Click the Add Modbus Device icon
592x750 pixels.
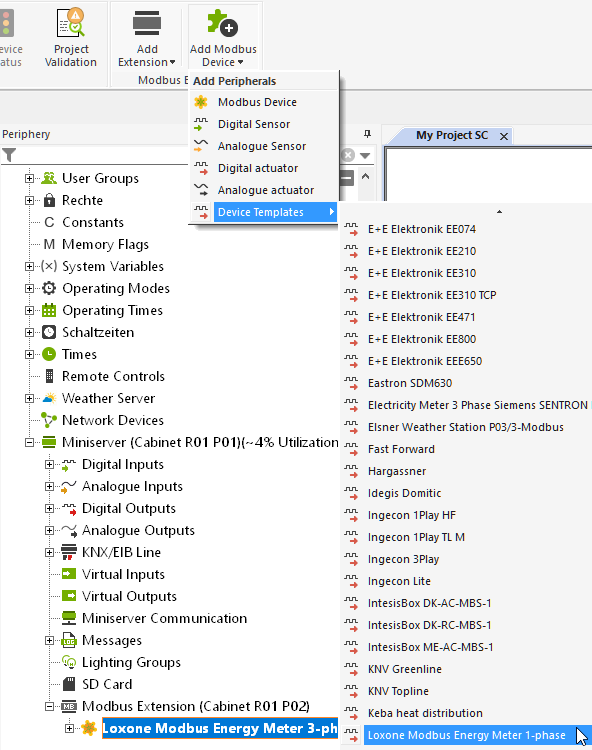pos(222,22)
